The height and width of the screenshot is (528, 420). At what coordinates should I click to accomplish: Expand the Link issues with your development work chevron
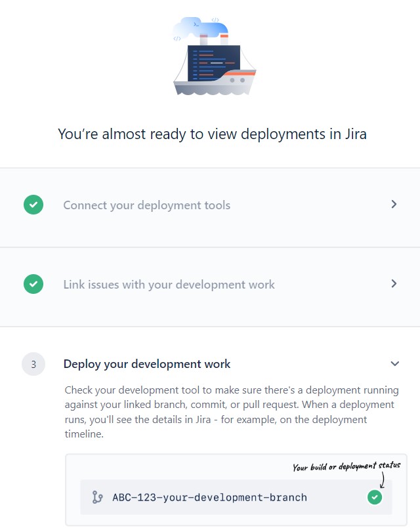pyautogui.click(x=394, y=283)
